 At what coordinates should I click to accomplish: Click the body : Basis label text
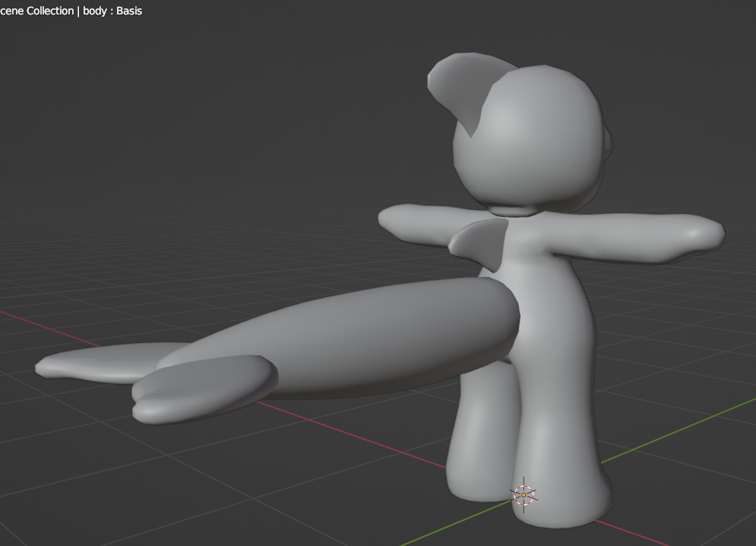point(112,11)
